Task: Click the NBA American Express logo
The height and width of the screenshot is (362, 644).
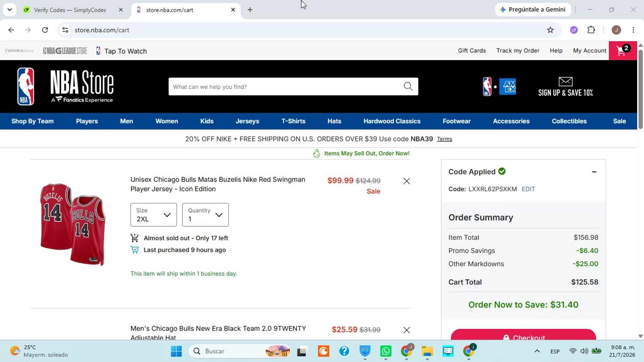Action: [x=499, y=87]
